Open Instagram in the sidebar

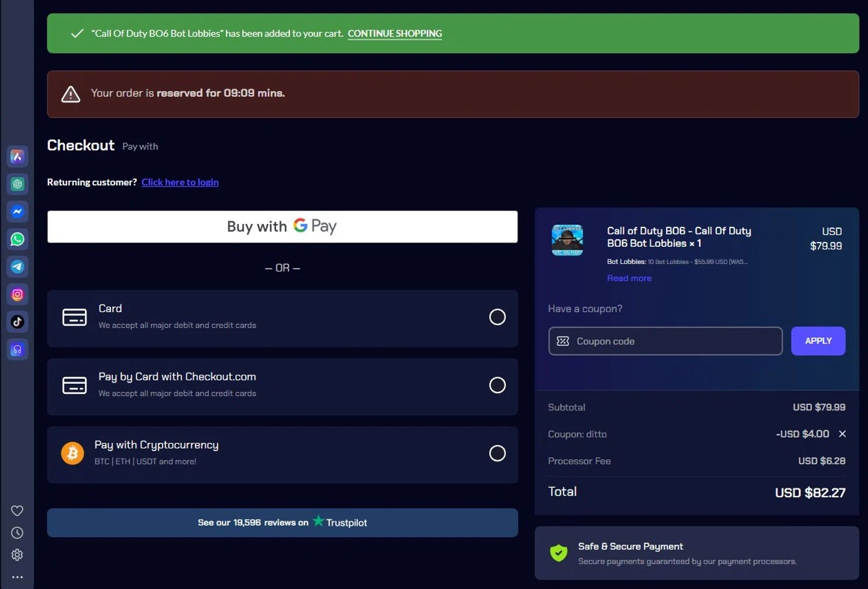pyautogui.click(x=17, y=294)
